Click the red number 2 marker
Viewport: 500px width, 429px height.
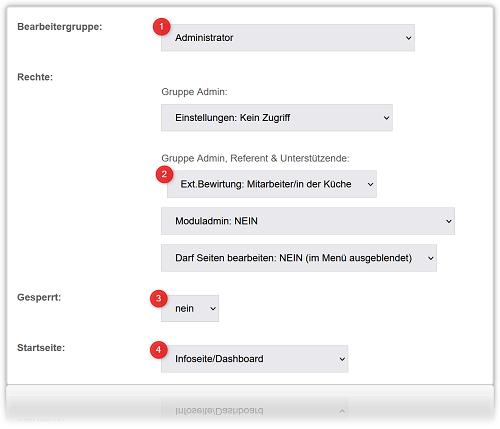tap(164, 174)
